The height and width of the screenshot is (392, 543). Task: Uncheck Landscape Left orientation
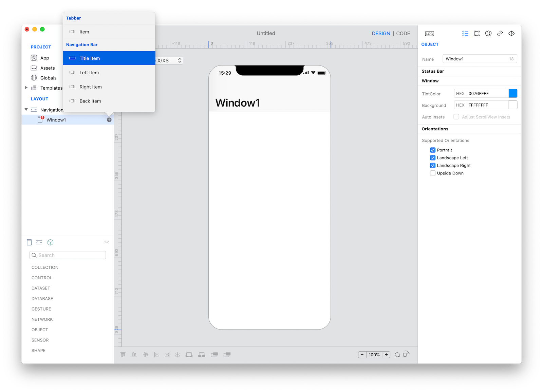pyautogui.click(x=433, y=158)
